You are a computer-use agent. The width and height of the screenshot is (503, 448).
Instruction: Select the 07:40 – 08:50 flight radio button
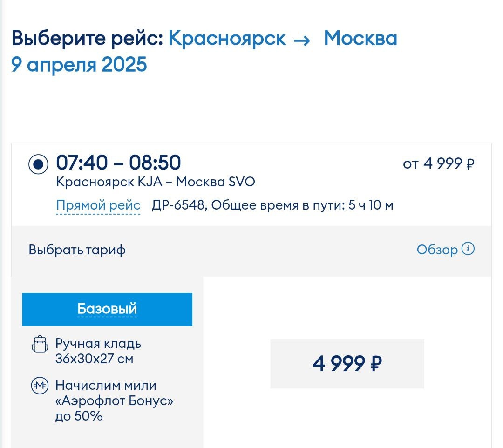38,164
